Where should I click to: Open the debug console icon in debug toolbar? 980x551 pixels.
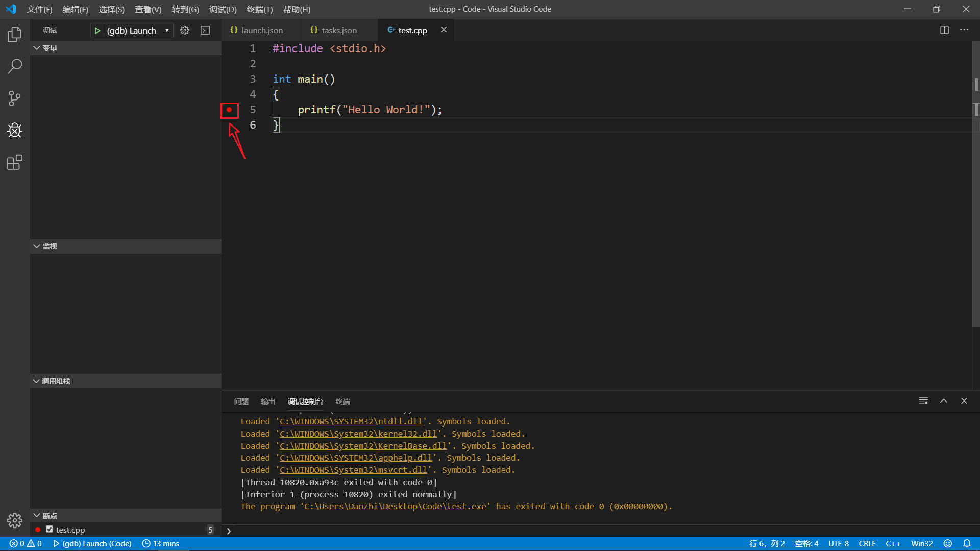tap(205, 31)
